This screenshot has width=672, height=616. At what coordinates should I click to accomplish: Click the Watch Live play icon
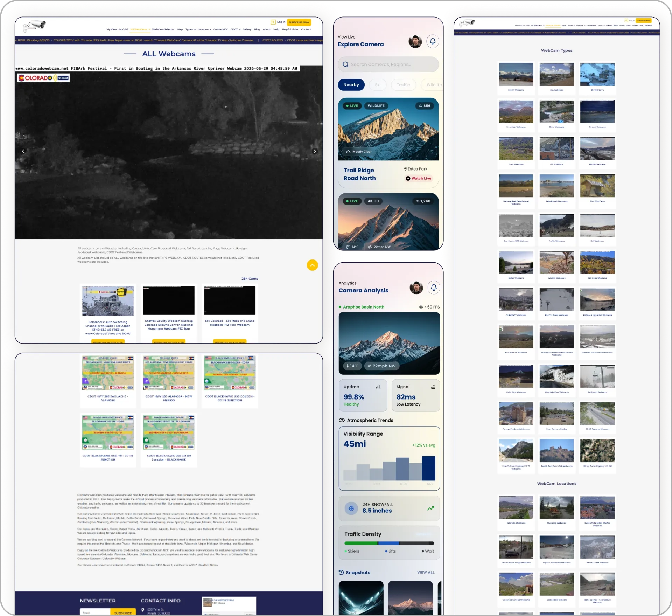(408, 178)
